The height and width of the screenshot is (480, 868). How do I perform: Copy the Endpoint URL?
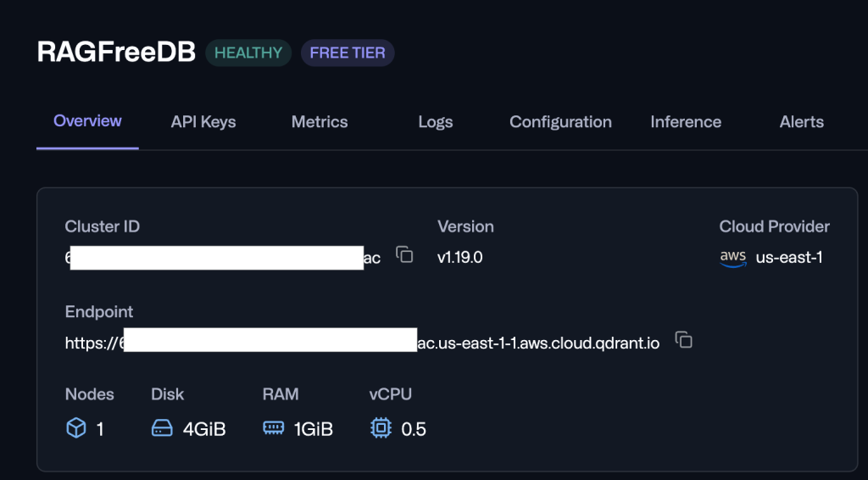pyautogui.click(x=684, y=339)
